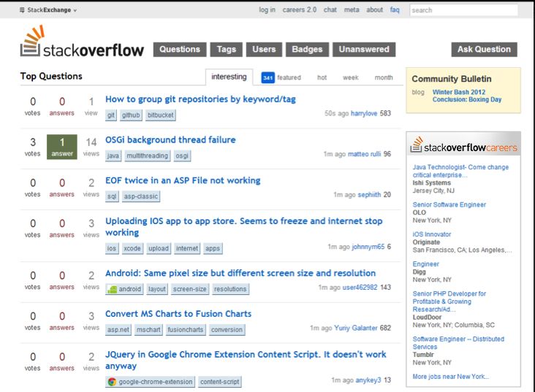The height and width of the screenshot is (392, 535).
Task: Click the java tag
Action: (113, 155)
